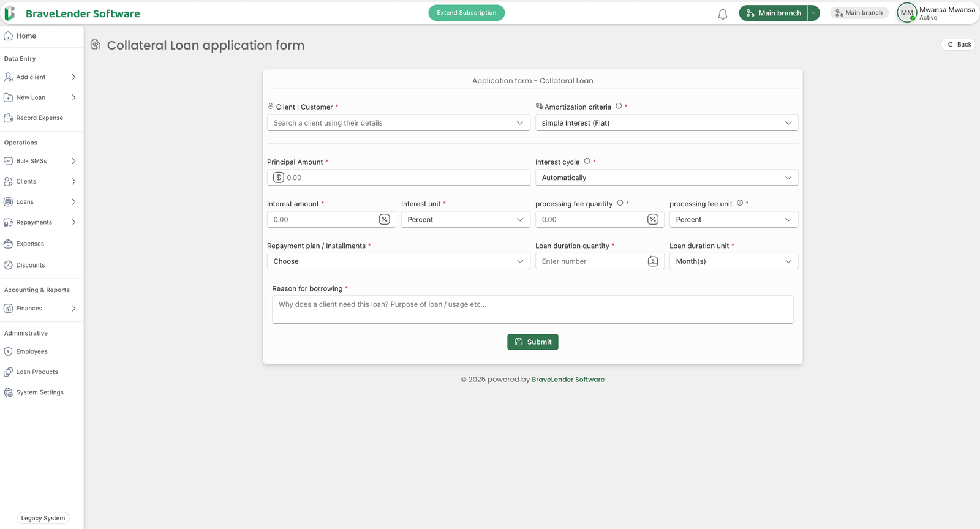Open the Repayment plan / Installments dropdown

(398, 261)
